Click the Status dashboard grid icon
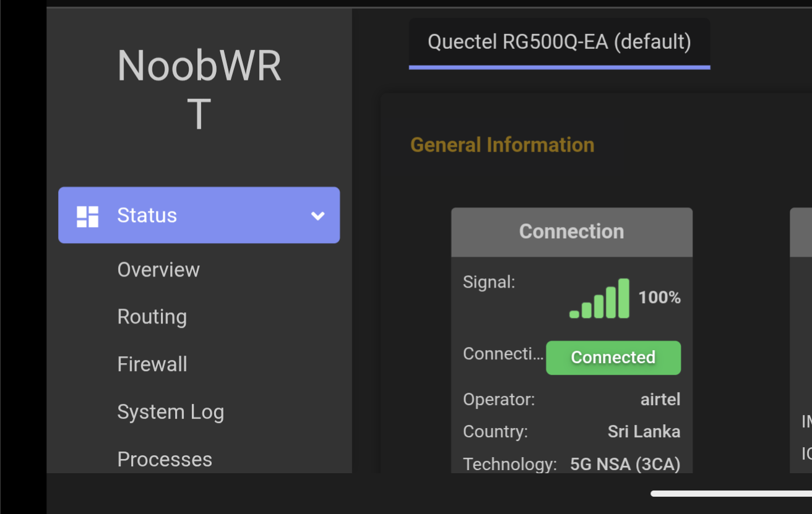 tap(87, 216)
